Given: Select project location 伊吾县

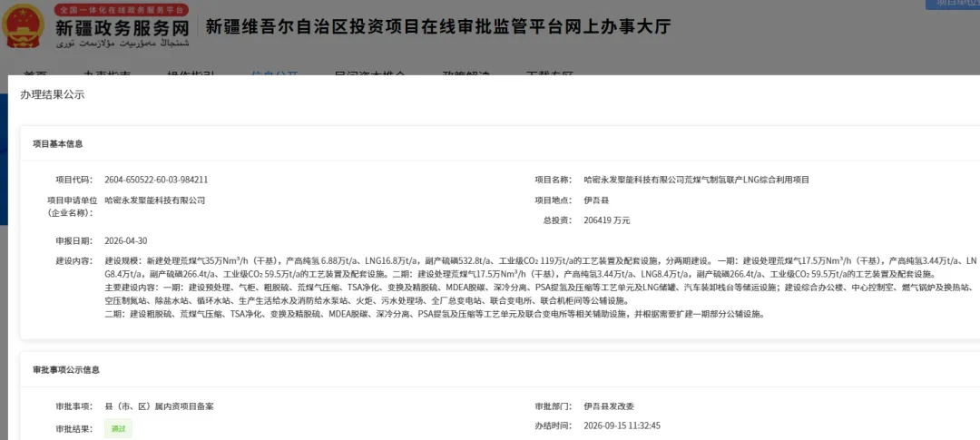Looking at the screenshot, I should 596,200.
